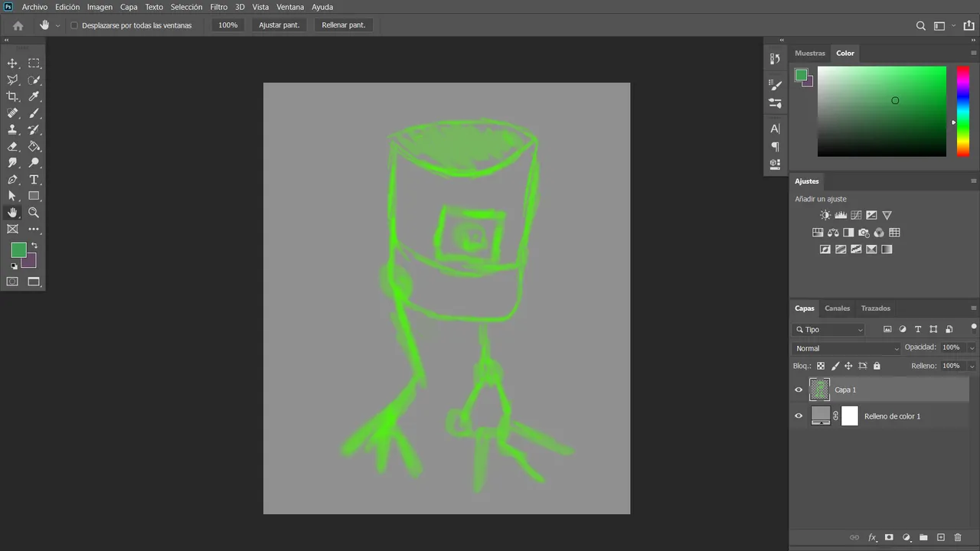980x551 pixels.
Task: Select the Eraser tool
Action: 12,146
